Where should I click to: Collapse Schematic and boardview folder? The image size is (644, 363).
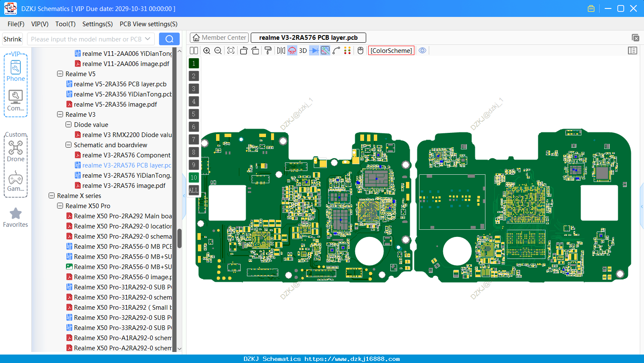point(69,145)
